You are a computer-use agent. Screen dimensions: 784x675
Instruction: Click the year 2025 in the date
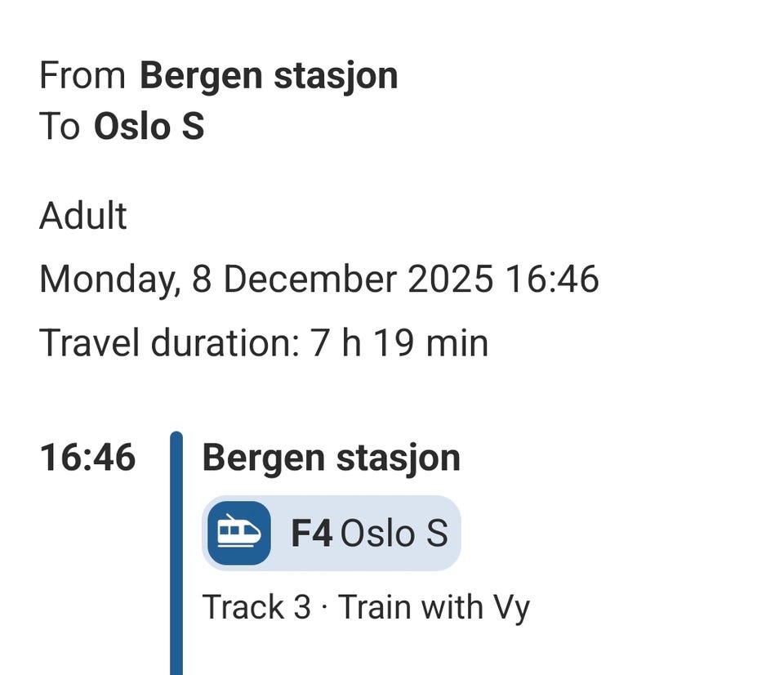click(450, 279)
